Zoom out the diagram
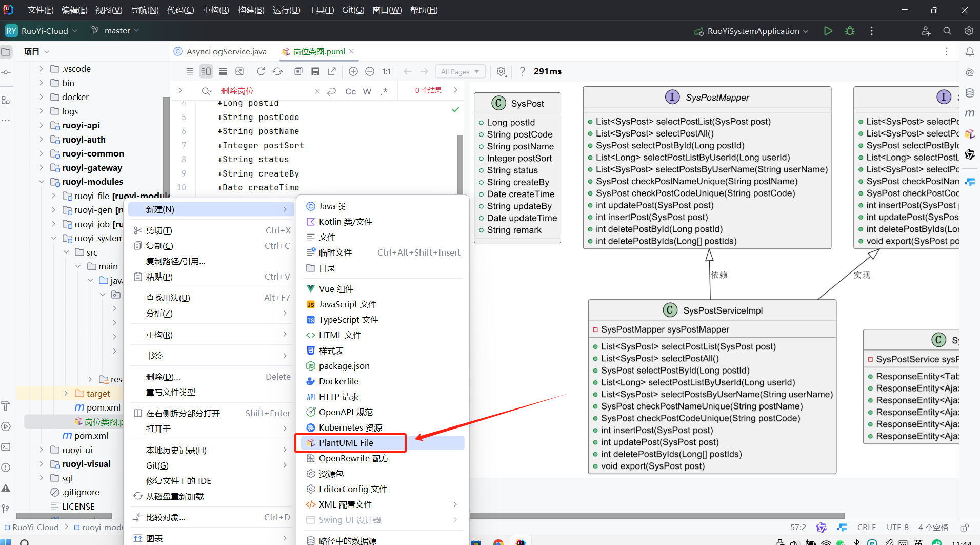 [370, 71]
